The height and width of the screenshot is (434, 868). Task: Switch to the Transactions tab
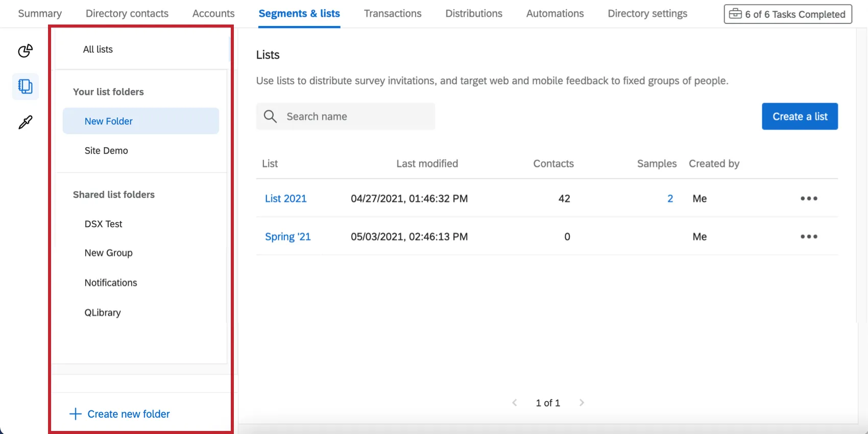point(392,14)
